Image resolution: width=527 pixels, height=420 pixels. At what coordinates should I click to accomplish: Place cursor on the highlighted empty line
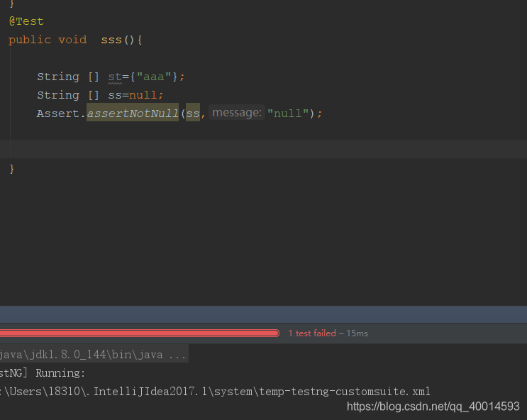point(264,148)
